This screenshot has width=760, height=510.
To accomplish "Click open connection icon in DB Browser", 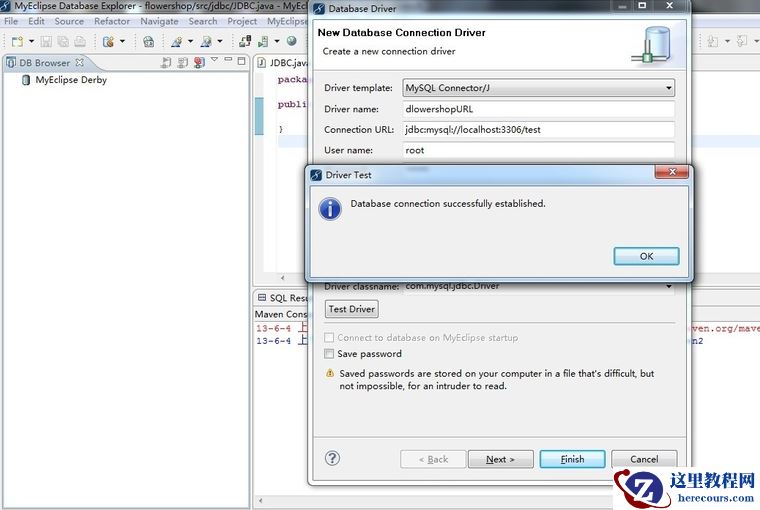I will [x=166, y=62].
